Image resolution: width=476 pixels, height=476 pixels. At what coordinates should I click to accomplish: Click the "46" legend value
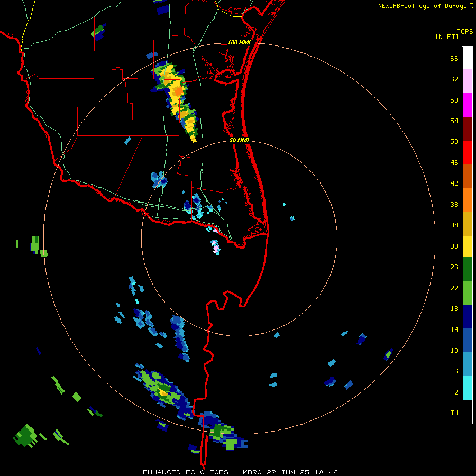coord(454,163)
